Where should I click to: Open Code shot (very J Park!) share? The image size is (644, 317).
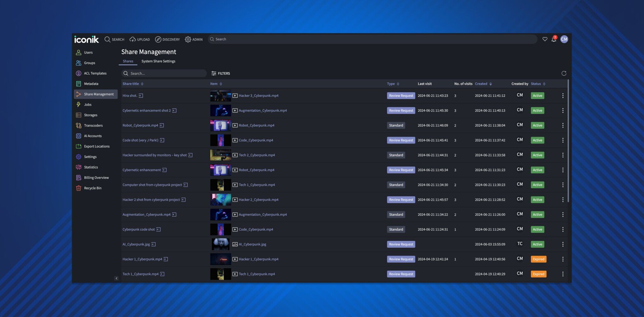tap(140, 140)
